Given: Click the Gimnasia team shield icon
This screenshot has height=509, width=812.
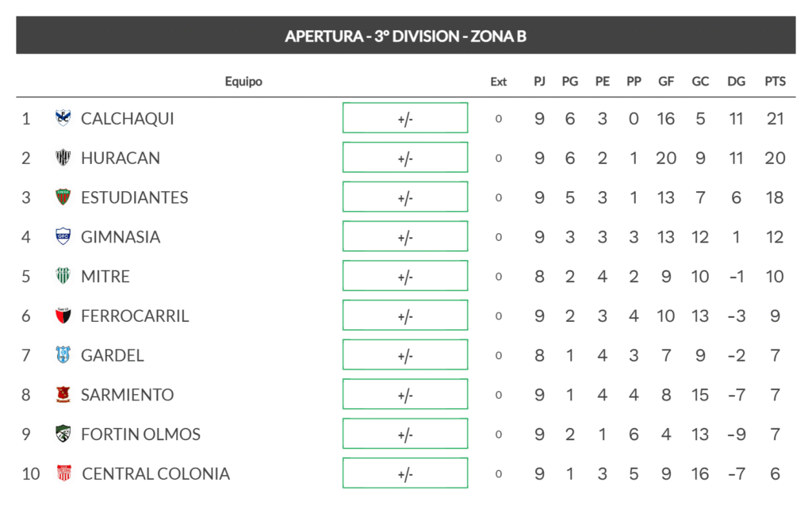Looking at the screenshot, I should [63, 236].
